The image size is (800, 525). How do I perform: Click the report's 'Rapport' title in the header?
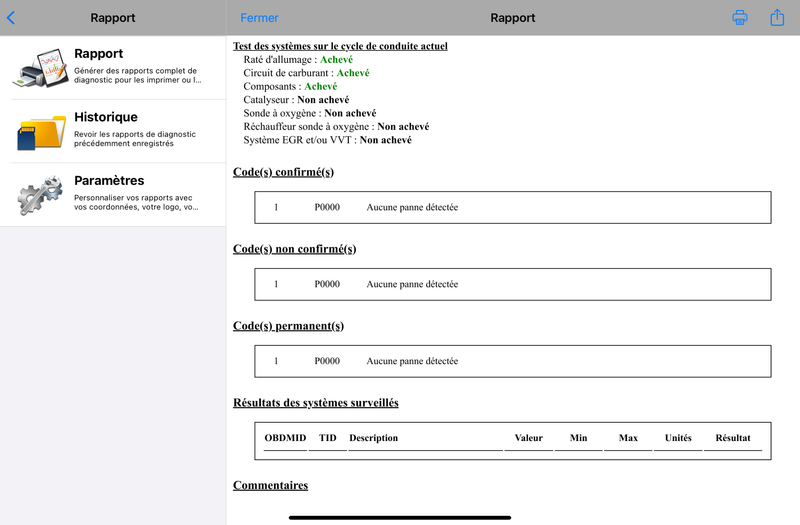click(513, 18)
